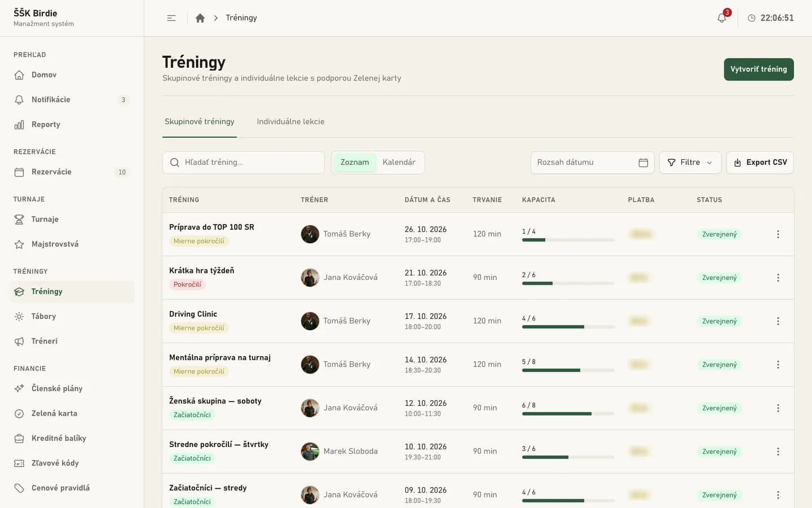Switch to the Individuálne lekcie tab
Image resolution: width=812 pixels, height=508 pixels.
point(291,122)
